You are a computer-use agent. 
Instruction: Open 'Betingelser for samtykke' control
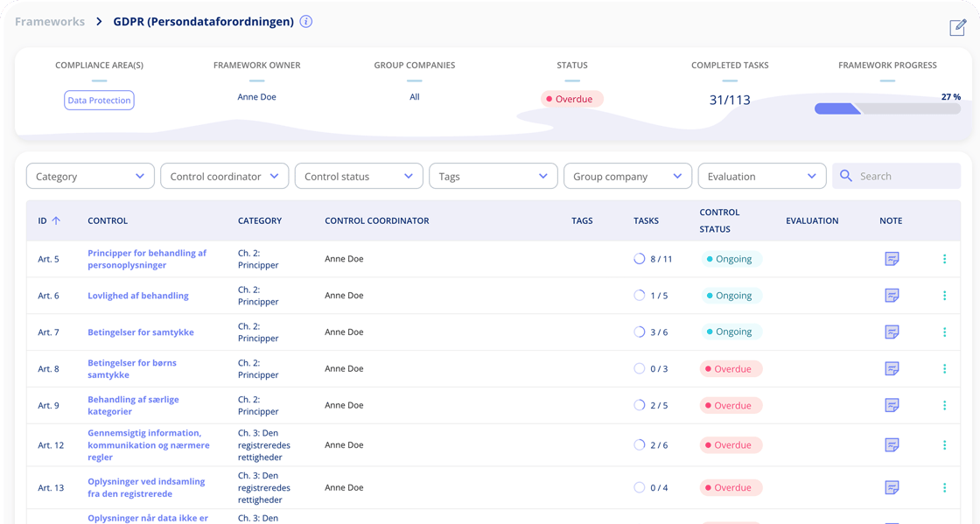pos(141,332)
